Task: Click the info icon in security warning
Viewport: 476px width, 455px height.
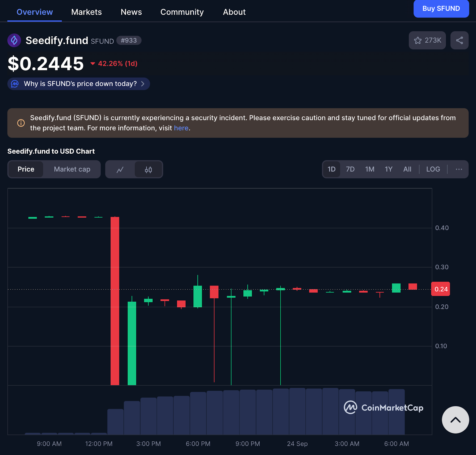Action: tap(21, 123)
